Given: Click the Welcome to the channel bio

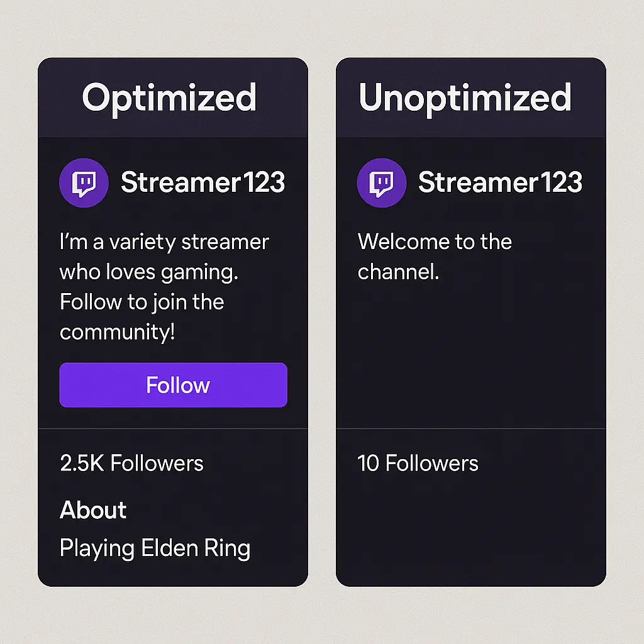Looking at the screenshot, I should coord(435,257).
